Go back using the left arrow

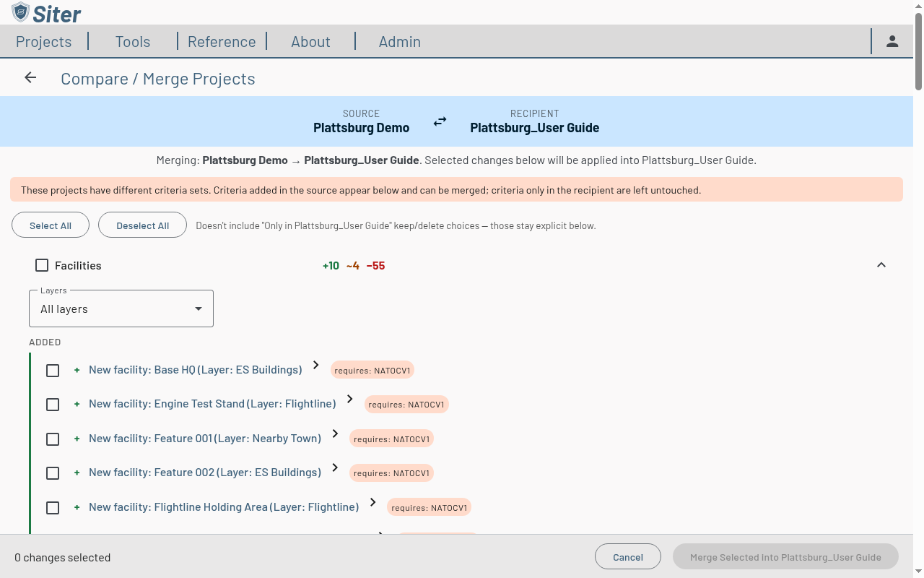click(x=30, y=78)
